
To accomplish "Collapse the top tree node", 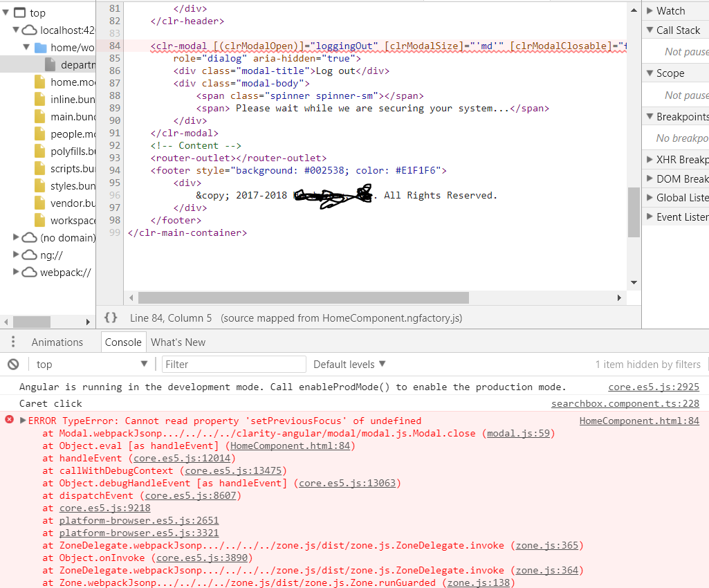I will (6, 12).
